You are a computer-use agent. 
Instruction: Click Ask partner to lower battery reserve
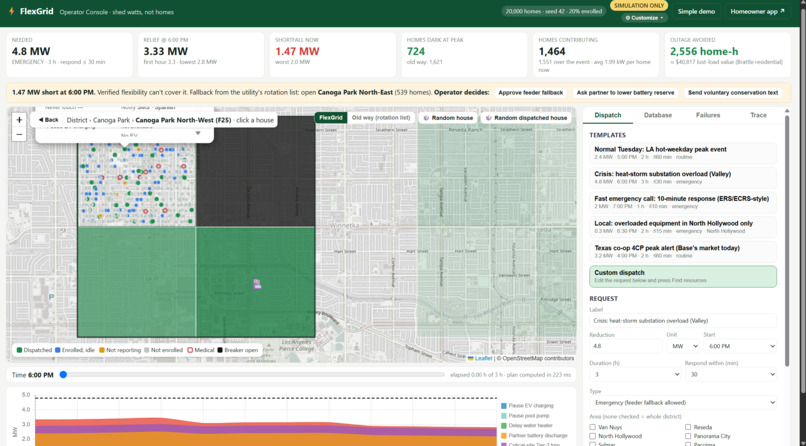point(625,92)
